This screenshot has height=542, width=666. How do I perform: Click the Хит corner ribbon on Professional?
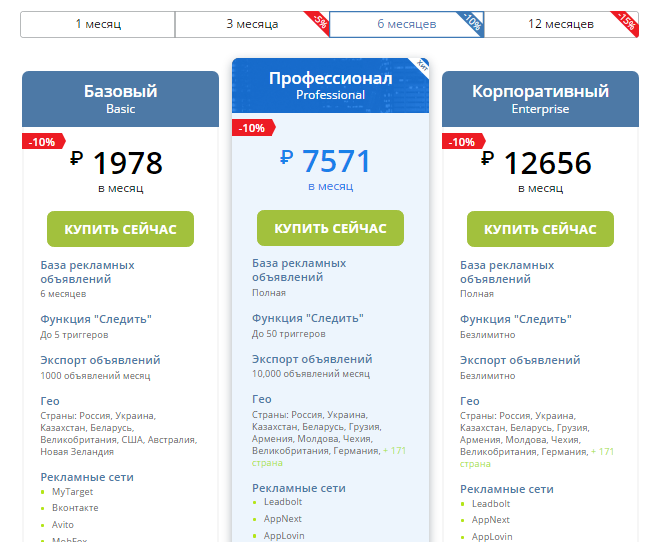point(421,66)
